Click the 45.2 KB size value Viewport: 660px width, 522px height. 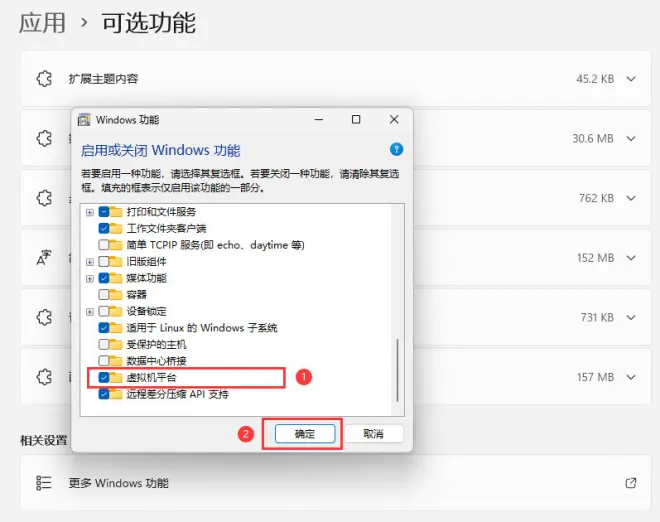[x=595, y=79]
